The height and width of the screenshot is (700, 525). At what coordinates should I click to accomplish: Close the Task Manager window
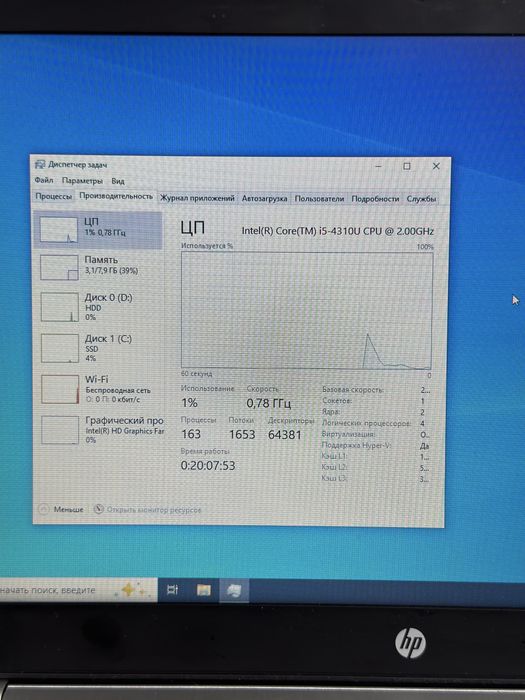point(436,166)
